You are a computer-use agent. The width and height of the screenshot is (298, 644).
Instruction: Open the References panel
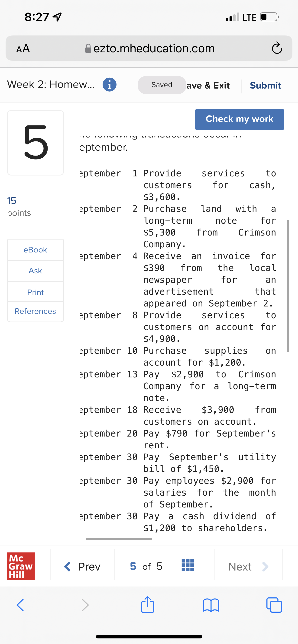click(35, 311)
